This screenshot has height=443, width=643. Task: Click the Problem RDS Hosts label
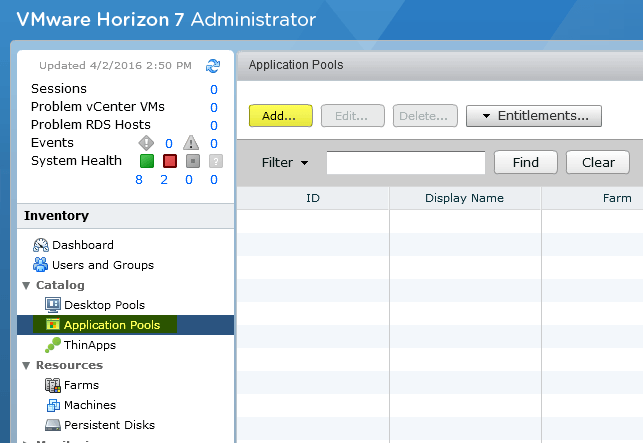(x=91, y=125)
